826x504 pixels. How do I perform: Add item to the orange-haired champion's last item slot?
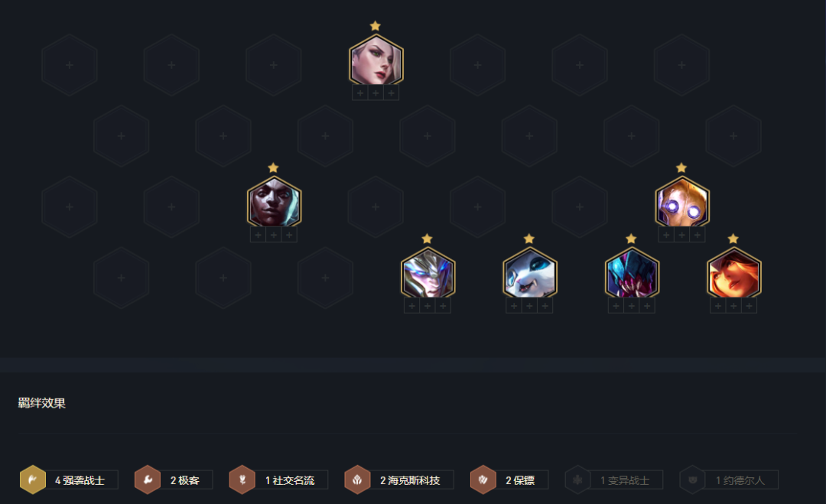pos(749,306)
